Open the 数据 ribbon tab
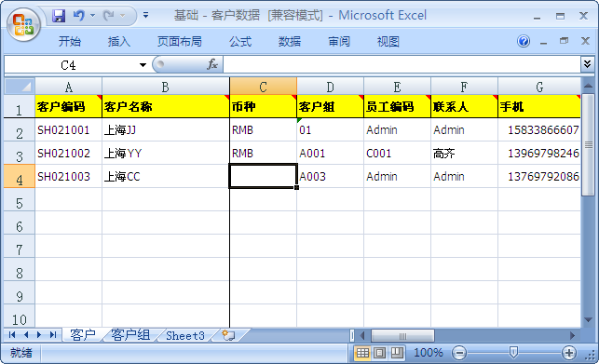 (290, 41)
